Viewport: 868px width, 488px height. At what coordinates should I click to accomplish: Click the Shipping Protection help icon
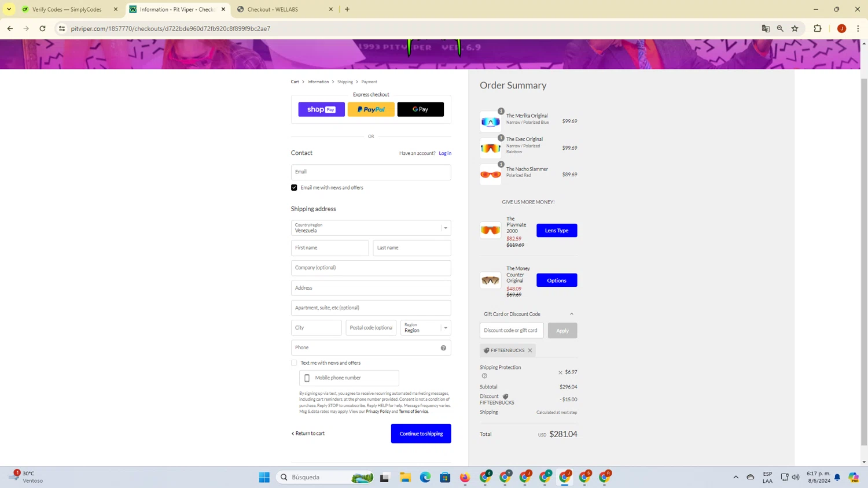click(484, 376)
